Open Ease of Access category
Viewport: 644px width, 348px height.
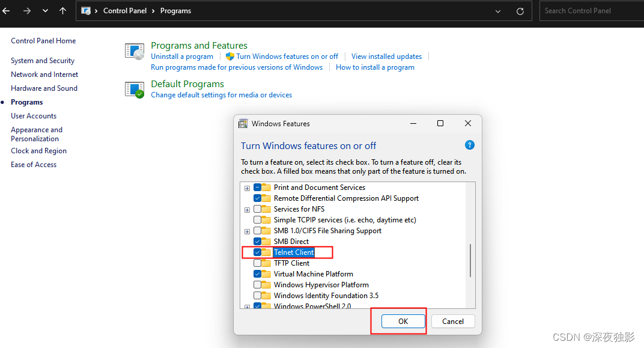pos(34,164)
